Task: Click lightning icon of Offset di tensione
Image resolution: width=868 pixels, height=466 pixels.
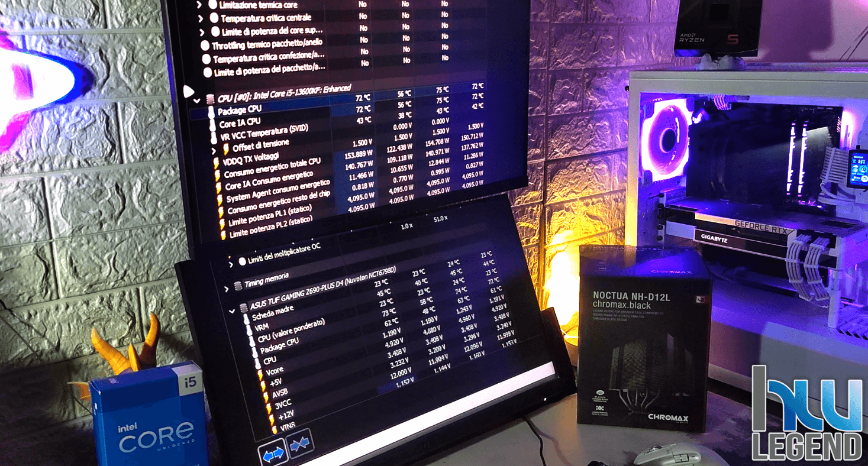Action: 226,149
